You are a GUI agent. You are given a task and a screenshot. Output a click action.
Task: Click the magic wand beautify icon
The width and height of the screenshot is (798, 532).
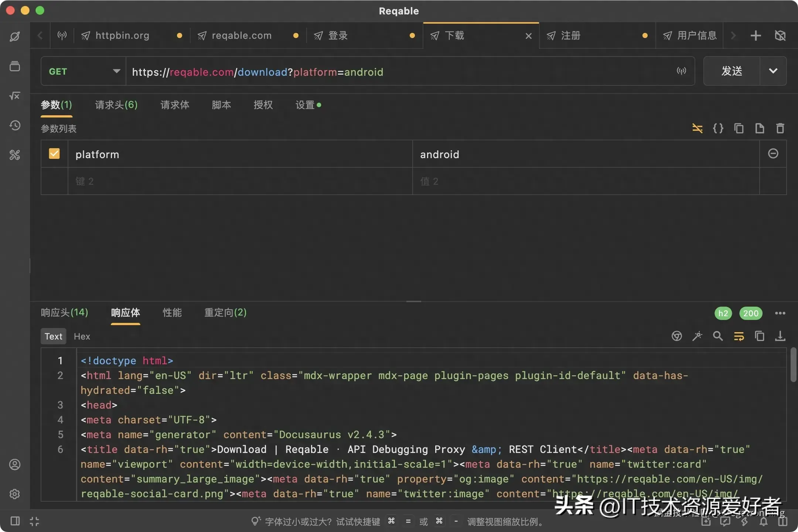click(x=697, y=336)
